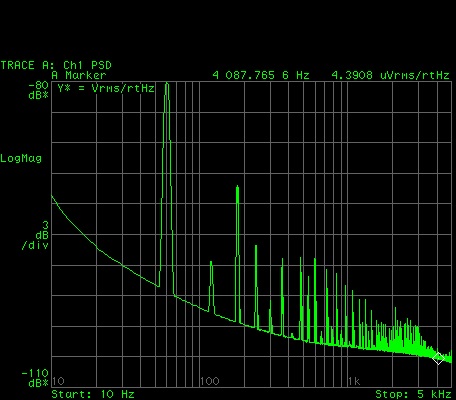Click the '3 dB /div' scale label
Screen dimensions: 456x400
[x=35, y=235]
